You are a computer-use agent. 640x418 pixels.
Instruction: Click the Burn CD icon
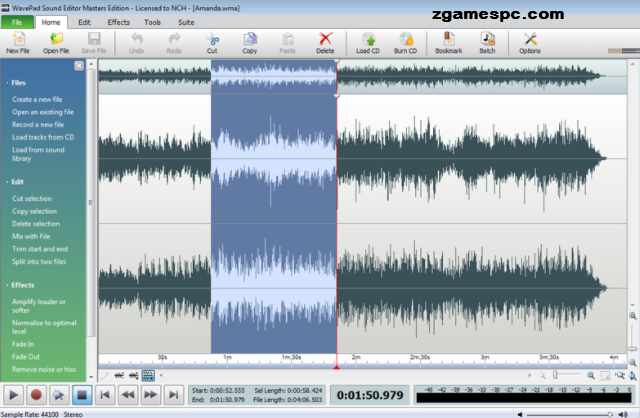click(405, 43)
